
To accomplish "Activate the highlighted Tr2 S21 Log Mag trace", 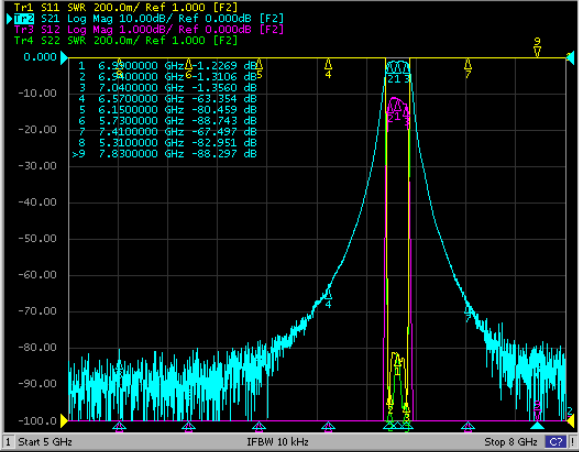I will 149,18.
